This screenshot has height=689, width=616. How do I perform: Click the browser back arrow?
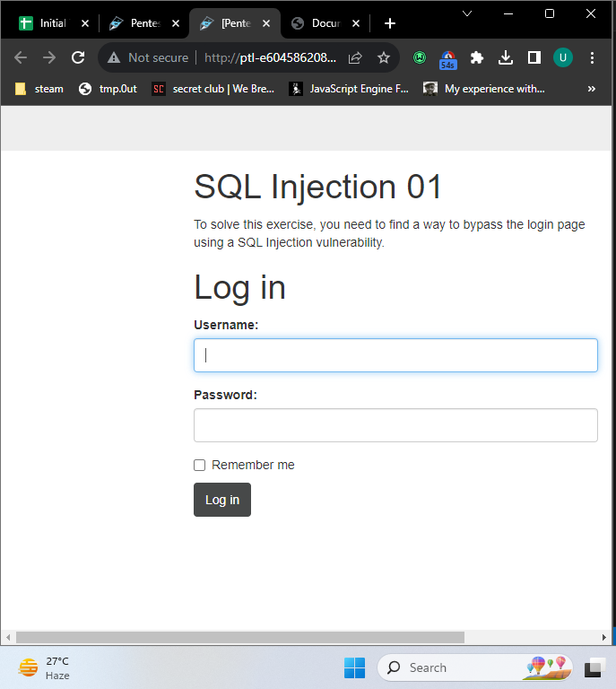[21, 57]
